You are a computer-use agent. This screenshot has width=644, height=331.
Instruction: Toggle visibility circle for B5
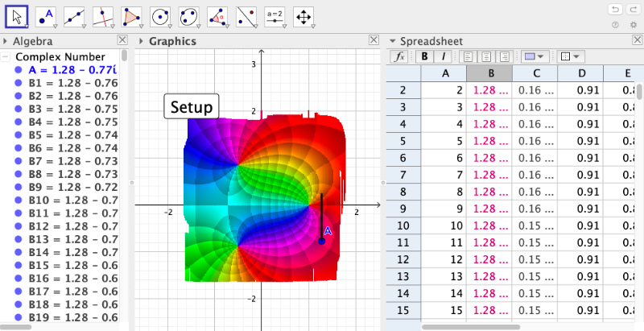(x=18, y=135)
